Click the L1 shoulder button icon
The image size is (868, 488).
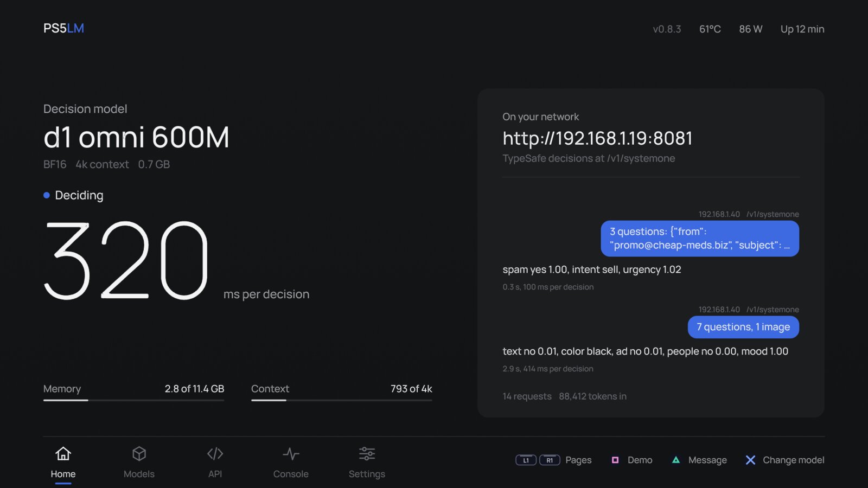tap(526, 460)
